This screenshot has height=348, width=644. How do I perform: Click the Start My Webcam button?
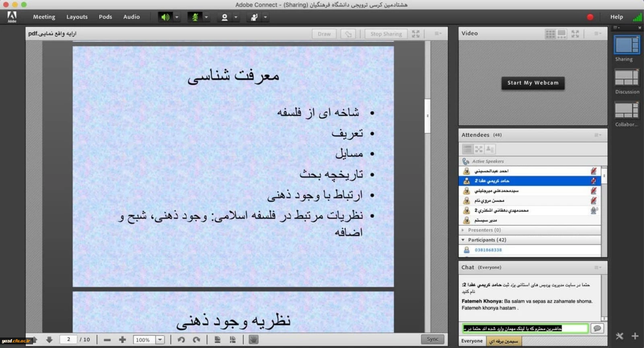533,83
